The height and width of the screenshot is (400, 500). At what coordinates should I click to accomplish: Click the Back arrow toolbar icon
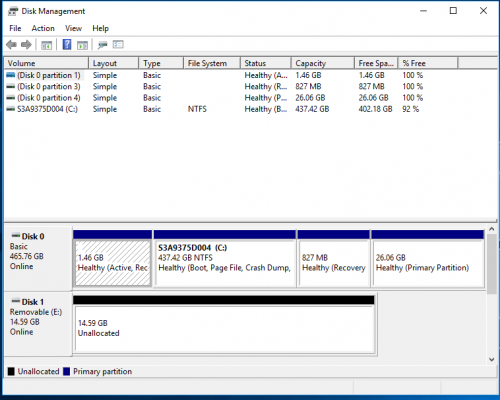tap(12, 45)
